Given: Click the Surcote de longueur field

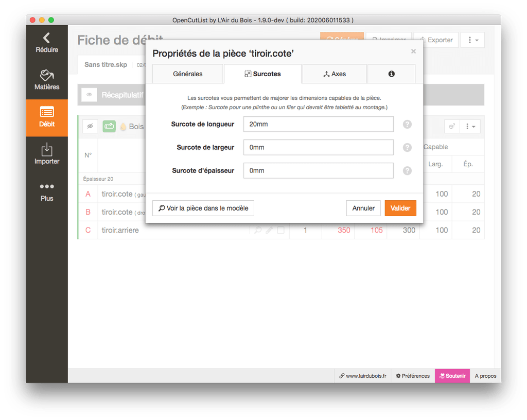Looking at the screenshot, I should [318, 125].
